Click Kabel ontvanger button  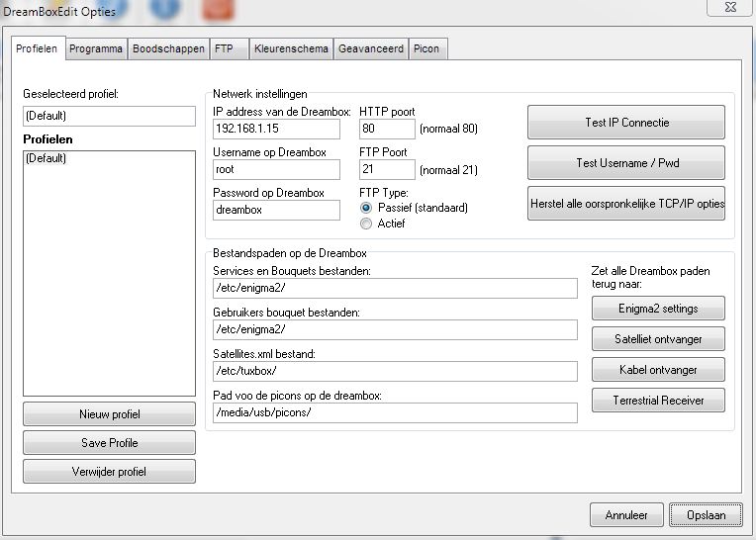click(x=658, y=370)
